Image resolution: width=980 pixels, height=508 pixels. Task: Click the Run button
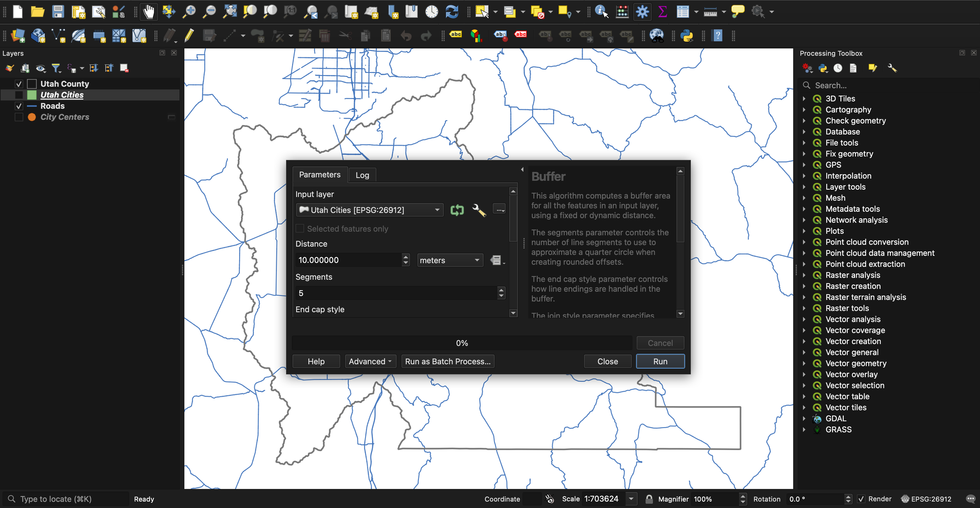[660, 361]
